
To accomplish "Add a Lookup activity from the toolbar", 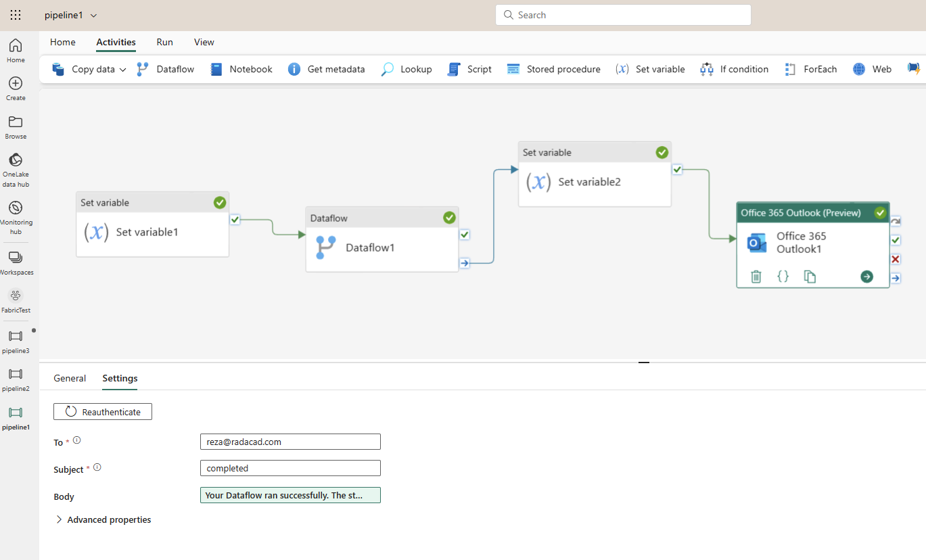I will coord(407,69).
